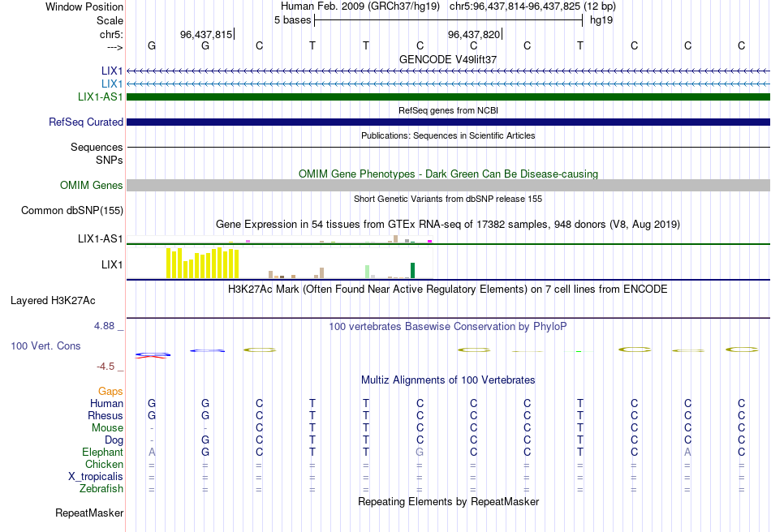Click the gray OMIM Genes bar

pyautogui.click(x=448, y=185)
